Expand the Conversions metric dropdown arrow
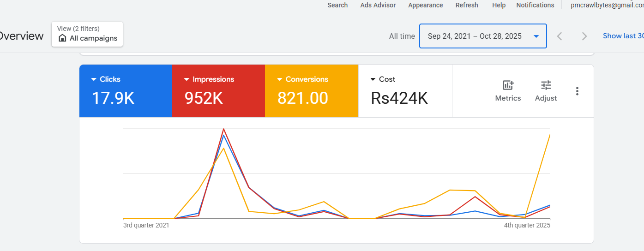Viewport: 644px width, 251px height. 279,79
